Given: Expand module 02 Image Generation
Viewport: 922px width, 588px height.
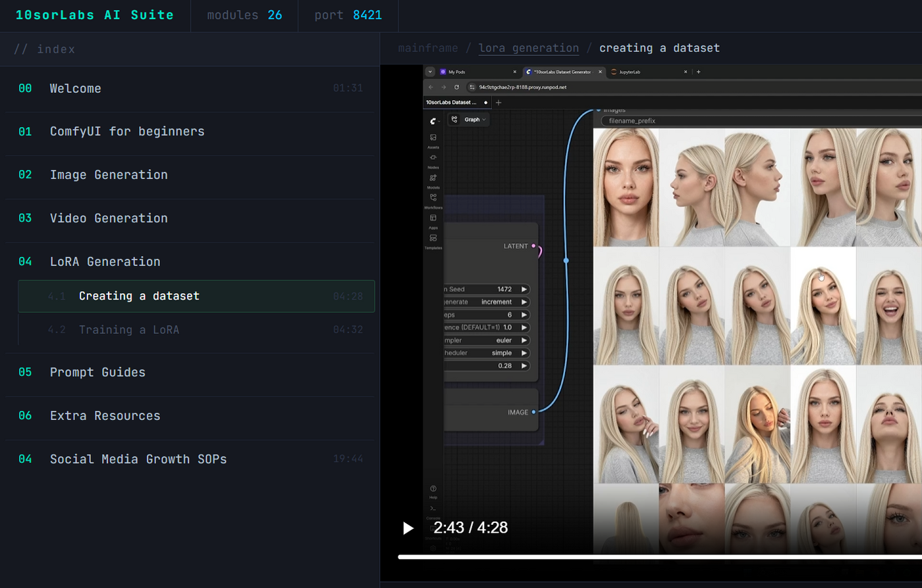Looking at the screenshot, I should (190, 175).
